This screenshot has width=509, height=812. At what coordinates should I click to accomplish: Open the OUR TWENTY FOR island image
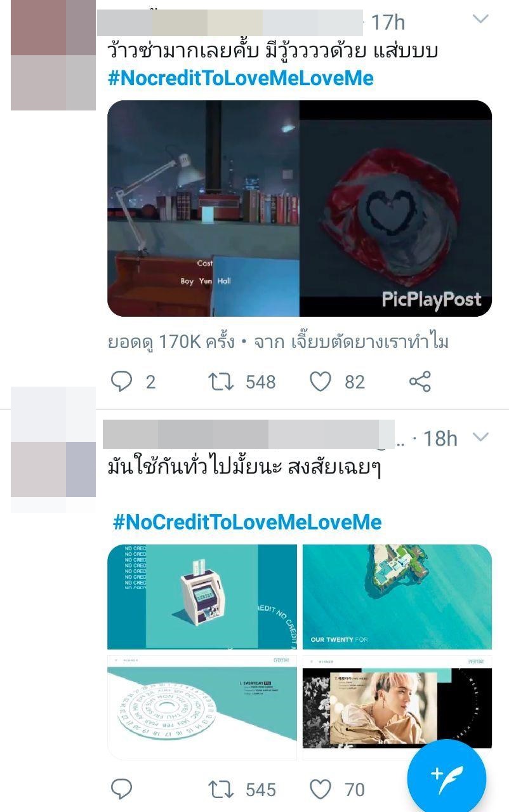[x=397, y=596]
